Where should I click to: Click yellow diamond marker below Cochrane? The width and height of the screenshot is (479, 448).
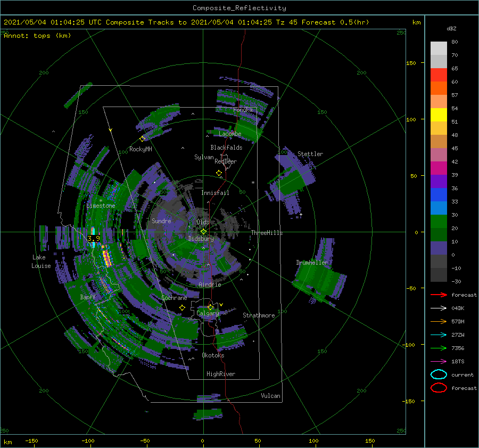(182, 308)
